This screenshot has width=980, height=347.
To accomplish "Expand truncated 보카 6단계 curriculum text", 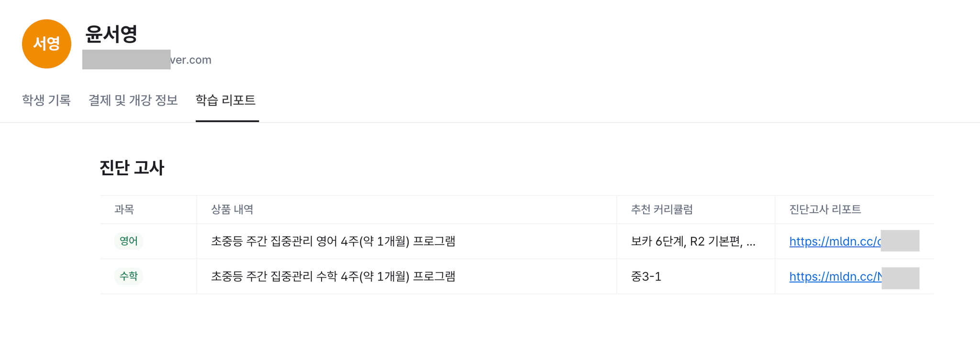I will coord(693,241).
